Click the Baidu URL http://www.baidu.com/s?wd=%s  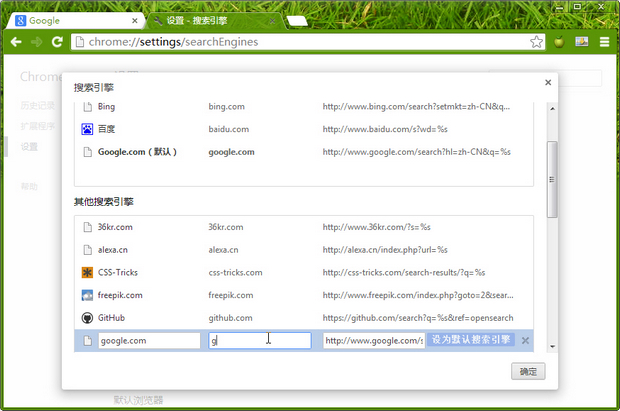(x=385, y=129)
